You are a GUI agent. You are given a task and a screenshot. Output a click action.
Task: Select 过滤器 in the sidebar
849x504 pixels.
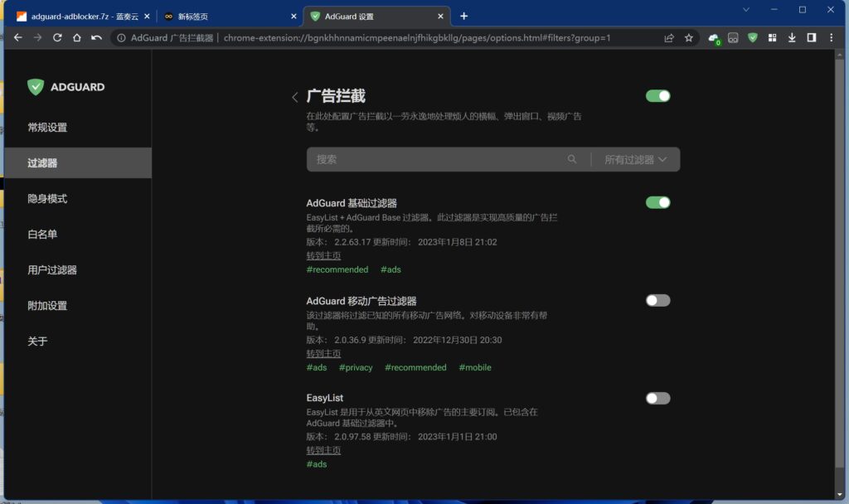[x=78, y=163]
